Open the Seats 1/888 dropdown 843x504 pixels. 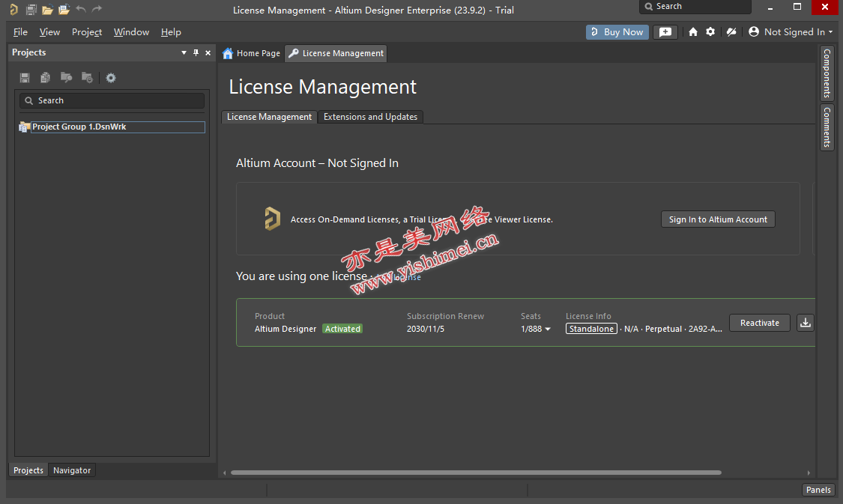tap(548, 330)
